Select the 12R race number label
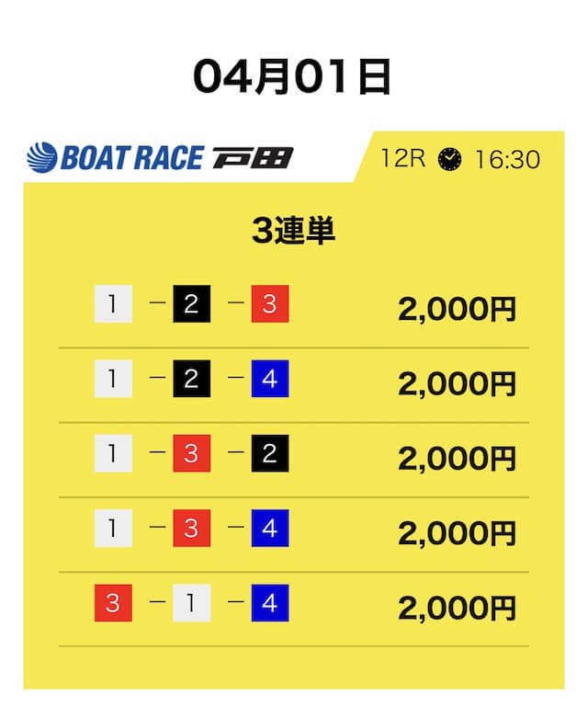 [402, 158]
